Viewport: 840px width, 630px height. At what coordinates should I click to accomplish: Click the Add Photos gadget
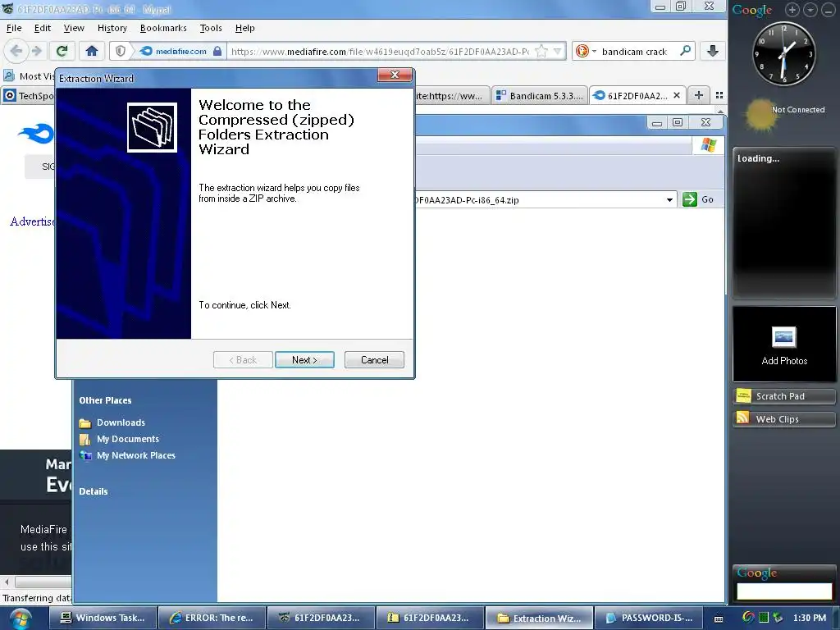pos(783,345)
